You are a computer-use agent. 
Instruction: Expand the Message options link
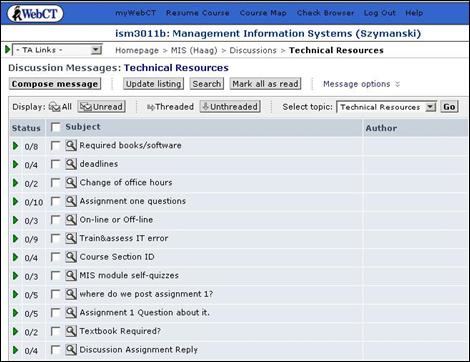pyautogui.click(x=361, y=84)
